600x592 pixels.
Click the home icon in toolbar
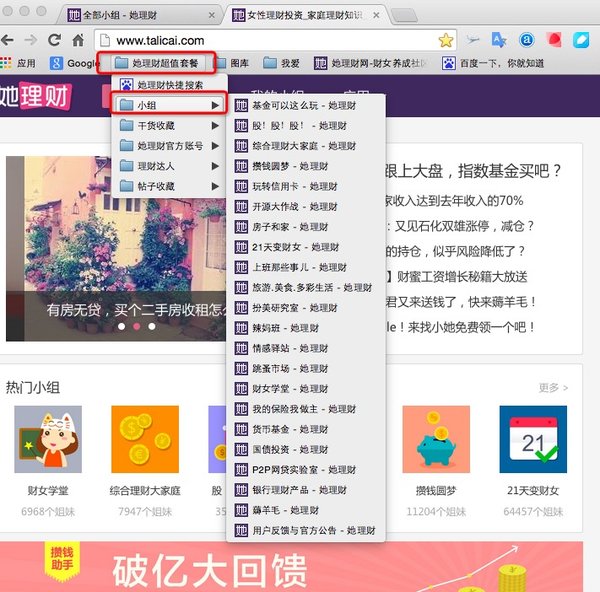click(78, 40)
